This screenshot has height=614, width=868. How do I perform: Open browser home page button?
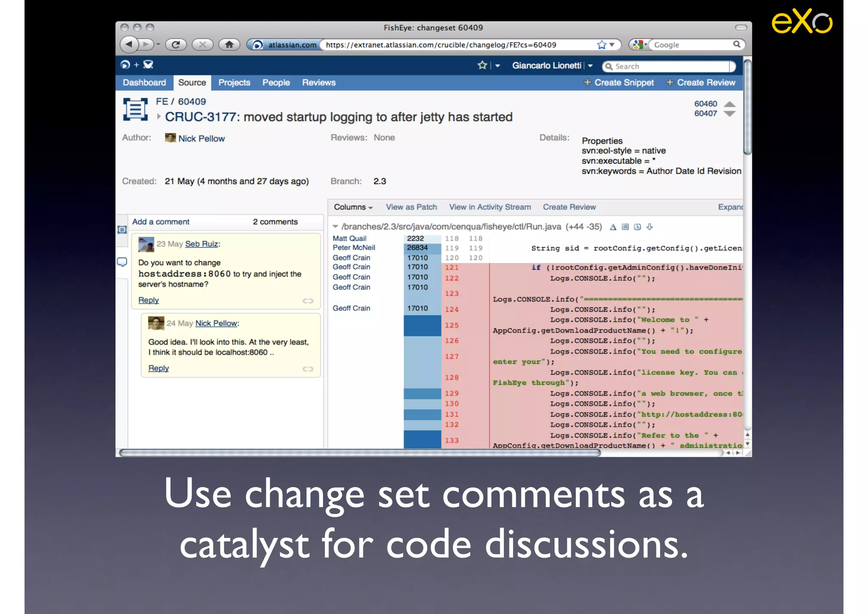[229, 45]
